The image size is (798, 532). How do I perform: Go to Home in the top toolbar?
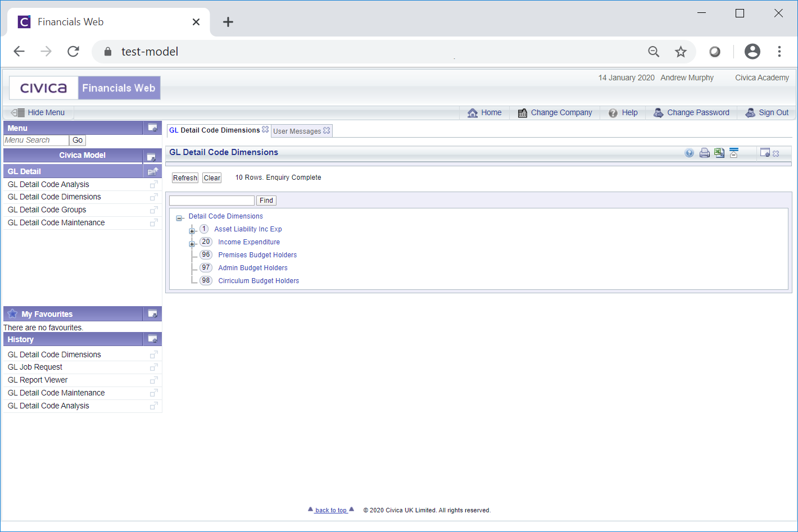(484, 112)
